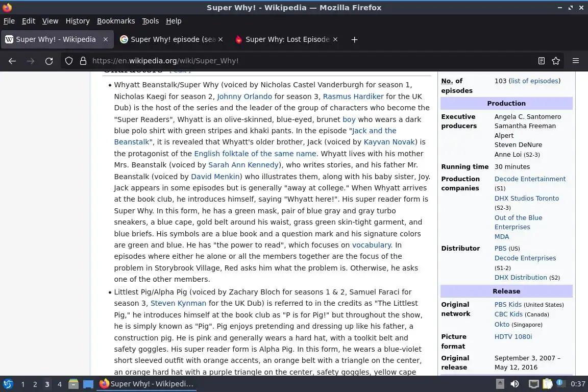Viewport: 588px width, 392px height.
Task: Open the File menu
Action: pos(9,21)
